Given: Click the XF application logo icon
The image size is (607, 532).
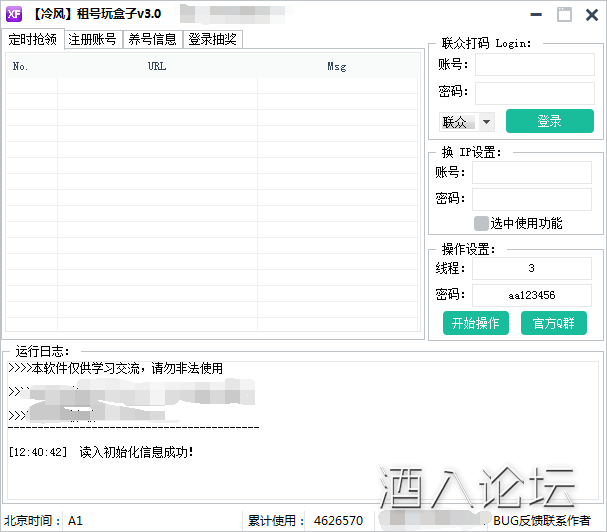Looking at the screenshot, I should (15, 14).
